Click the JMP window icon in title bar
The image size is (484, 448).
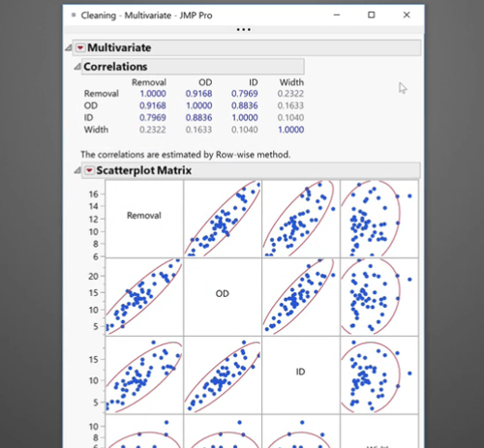point(74,15)
